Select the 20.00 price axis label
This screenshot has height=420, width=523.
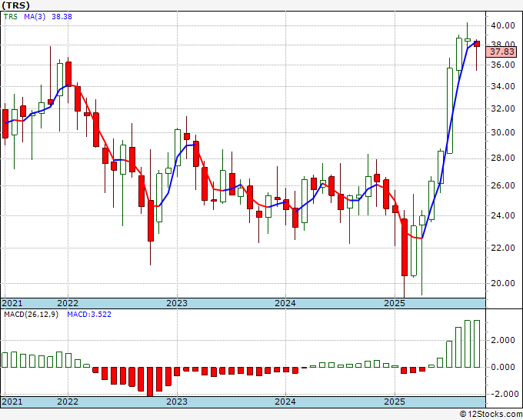503,283
